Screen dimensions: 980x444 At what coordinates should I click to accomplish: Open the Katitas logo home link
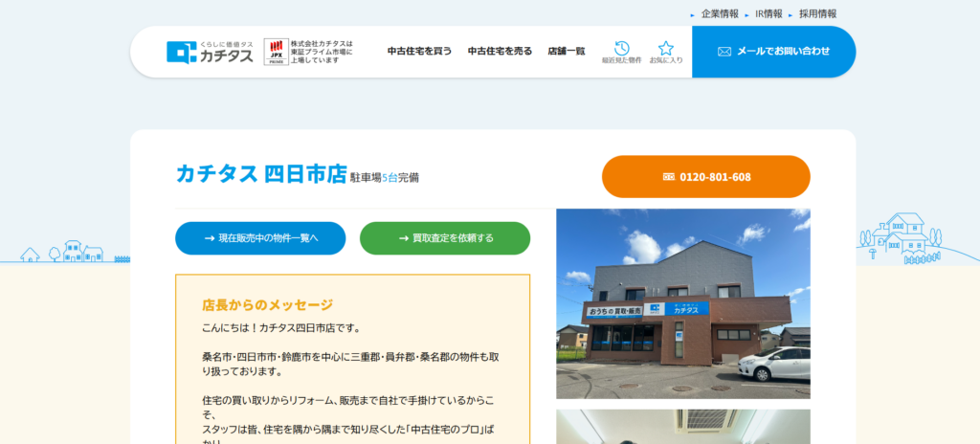click(x=210, y=52)
